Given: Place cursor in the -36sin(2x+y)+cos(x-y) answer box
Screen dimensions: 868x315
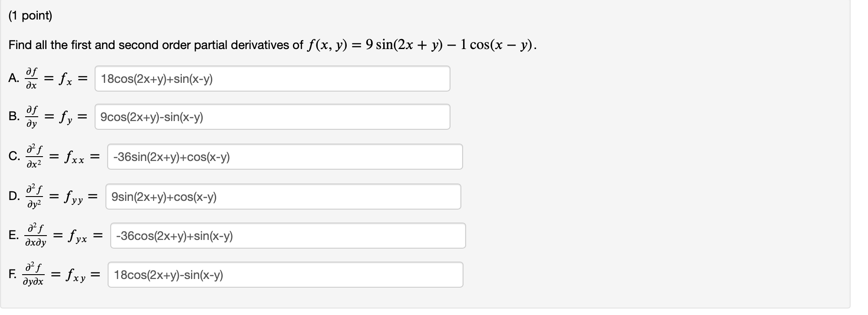Looking at the screenshot, I should coord(171,157).
